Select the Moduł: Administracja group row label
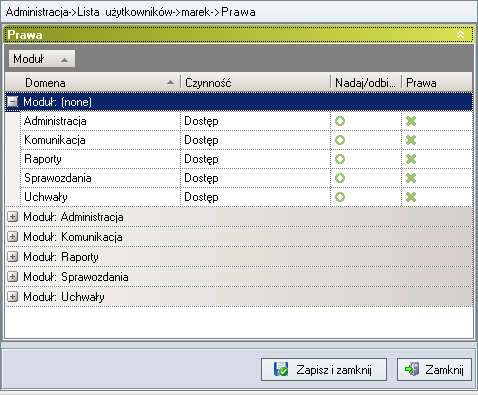The image size is (478, 395). [73, 217]
